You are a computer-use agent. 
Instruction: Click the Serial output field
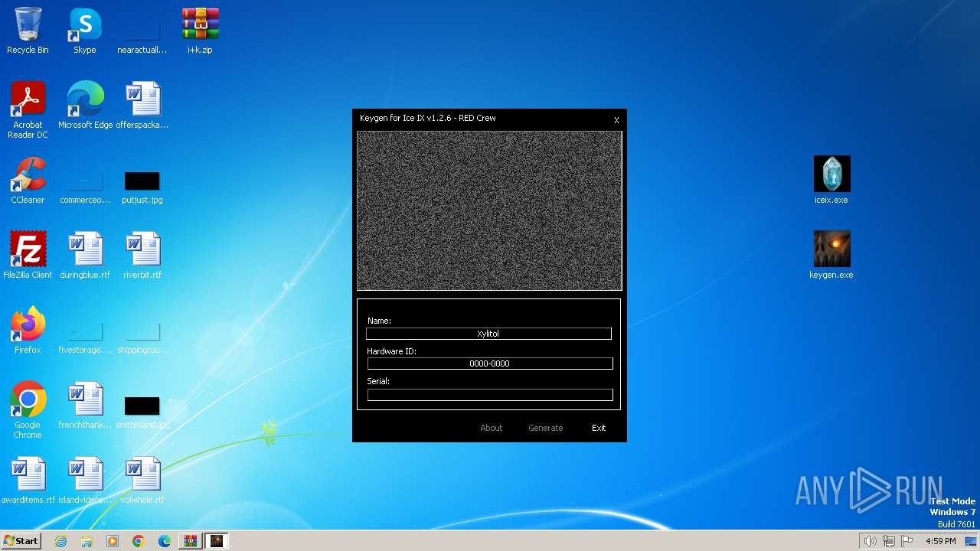click(x=490, y=395)
